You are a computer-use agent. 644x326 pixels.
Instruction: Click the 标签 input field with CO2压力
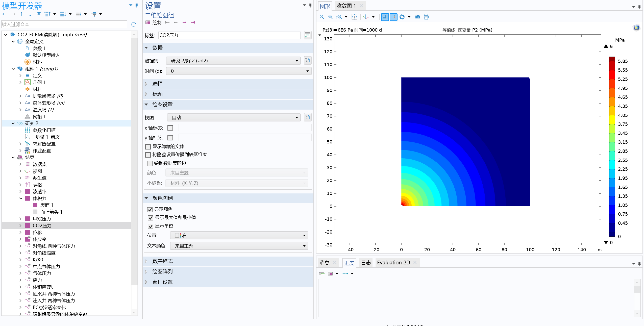[x=229, y=35]
